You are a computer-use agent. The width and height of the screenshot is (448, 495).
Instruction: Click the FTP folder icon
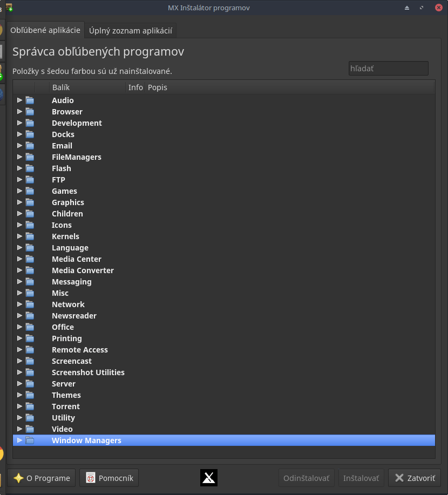[30, 180]
